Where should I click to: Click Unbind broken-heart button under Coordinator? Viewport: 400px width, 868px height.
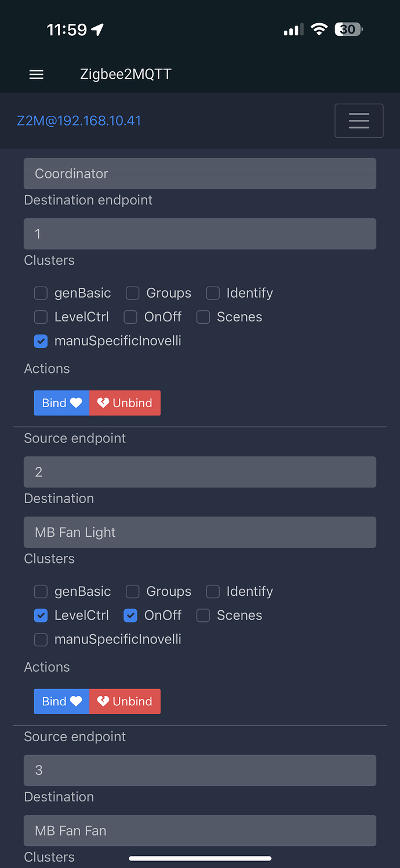coord(125,403)
